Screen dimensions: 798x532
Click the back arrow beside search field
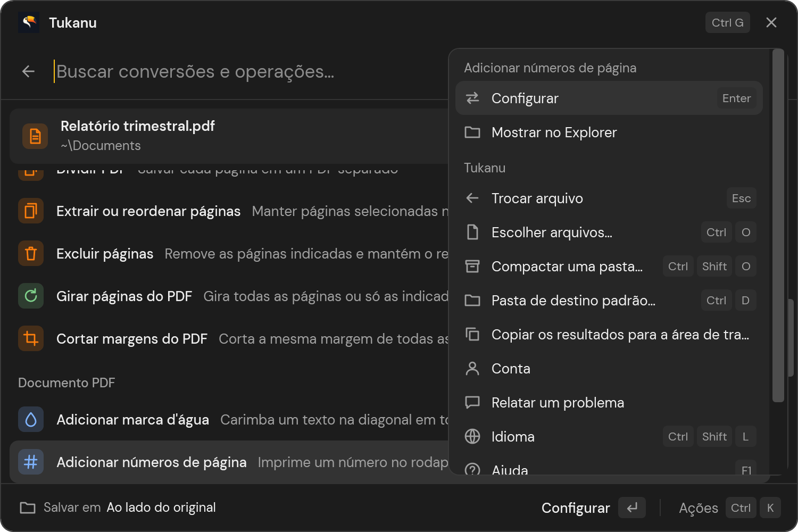click(29, 71)
